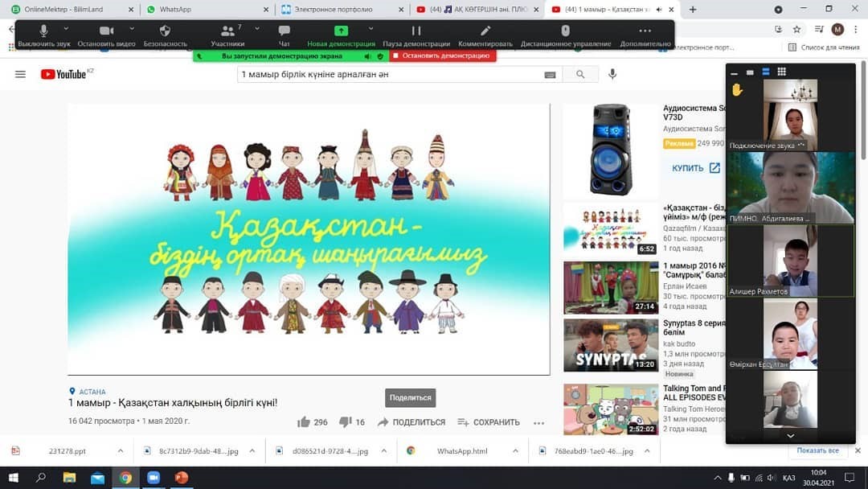
Task: Switch keyboard language ҚАЗ indicator
Action: [x=789, y=478]
